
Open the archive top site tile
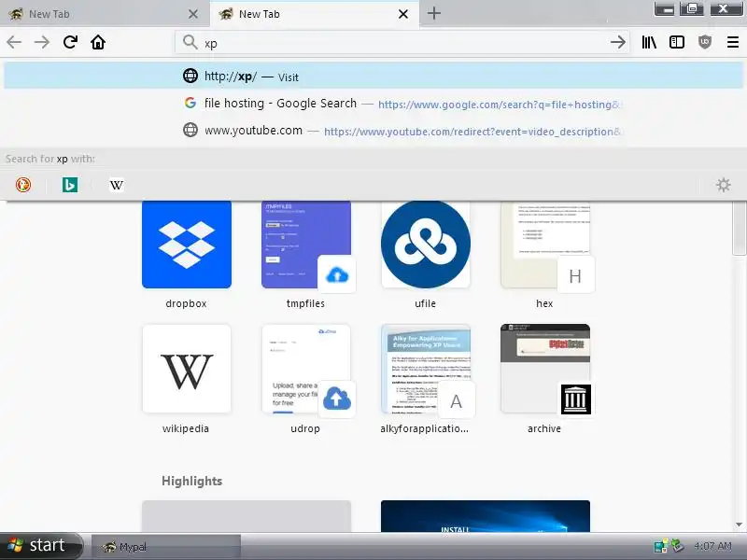tap(545, 369)
